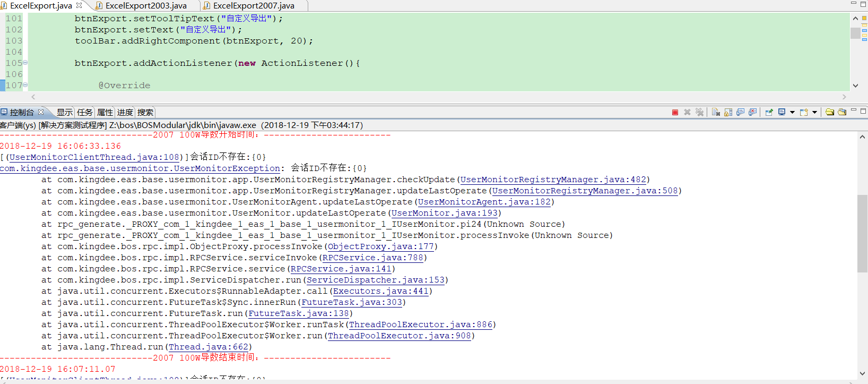Viewport: 868px width, 384px height.
Task: Click the second folder icon in console toolbar
Action: tap(842, 112)
